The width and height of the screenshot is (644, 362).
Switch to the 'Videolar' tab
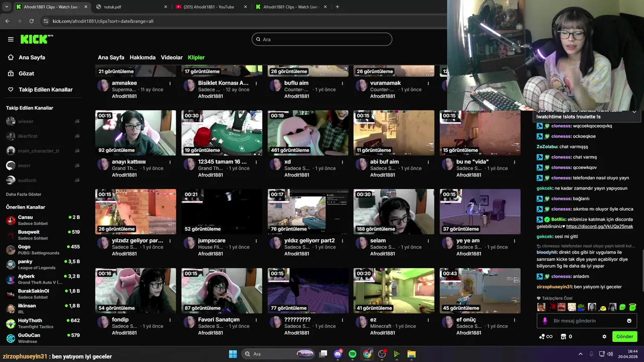point(172,57)
